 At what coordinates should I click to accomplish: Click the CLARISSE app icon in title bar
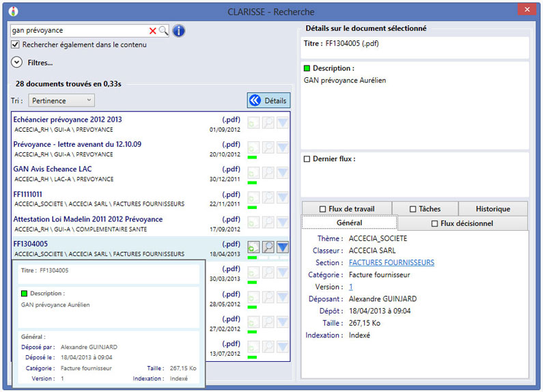click(x=12, y=11)
